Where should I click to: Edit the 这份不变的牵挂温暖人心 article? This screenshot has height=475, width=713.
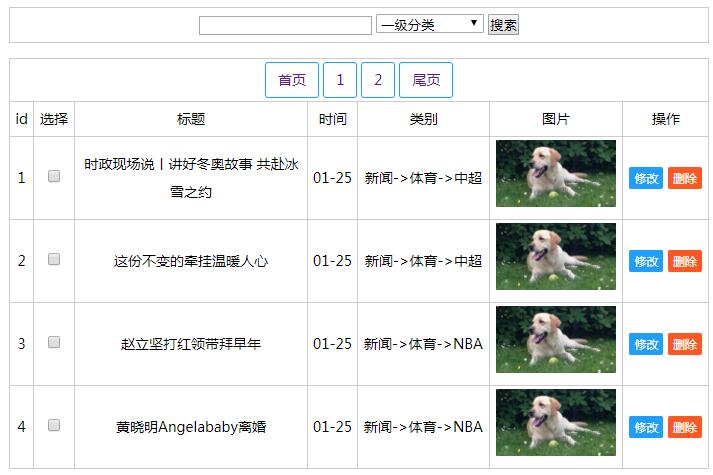646,261
